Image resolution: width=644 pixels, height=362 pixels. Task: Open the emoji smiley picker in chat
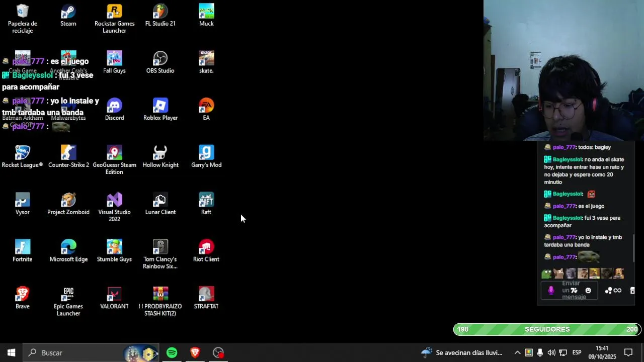click(x=588, y=291)
